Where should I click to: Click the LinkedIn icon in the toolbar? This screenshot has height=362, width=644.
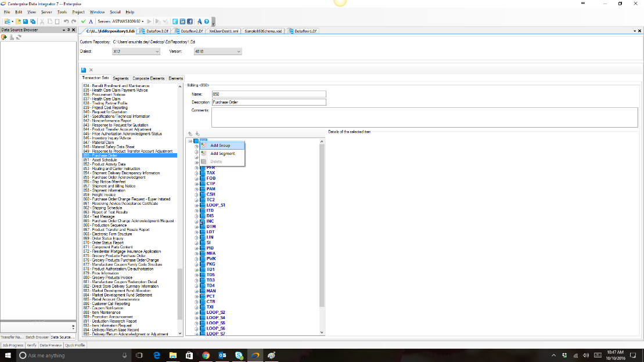coord(183,20)
